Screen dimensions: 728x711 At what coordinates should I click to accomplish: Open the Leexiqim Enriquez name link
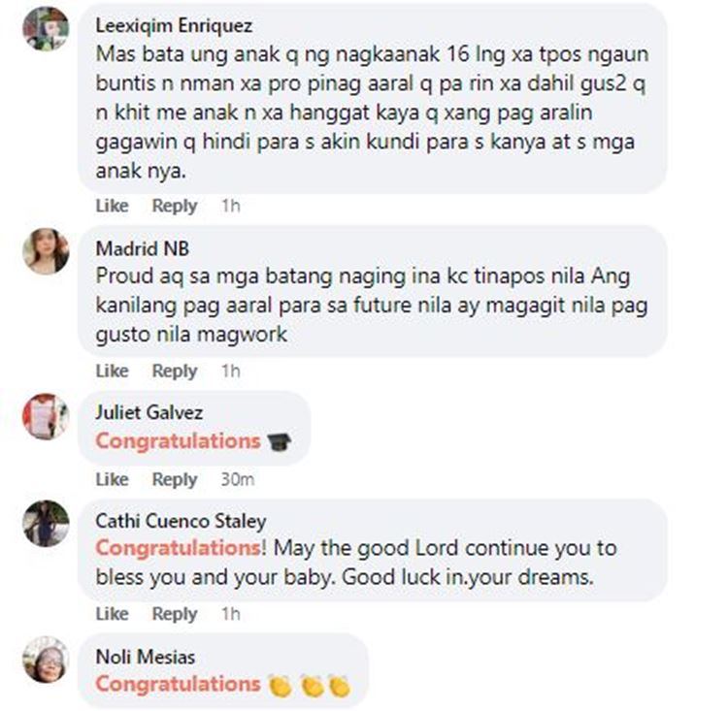pyautogui.click(x=174, y=25)
